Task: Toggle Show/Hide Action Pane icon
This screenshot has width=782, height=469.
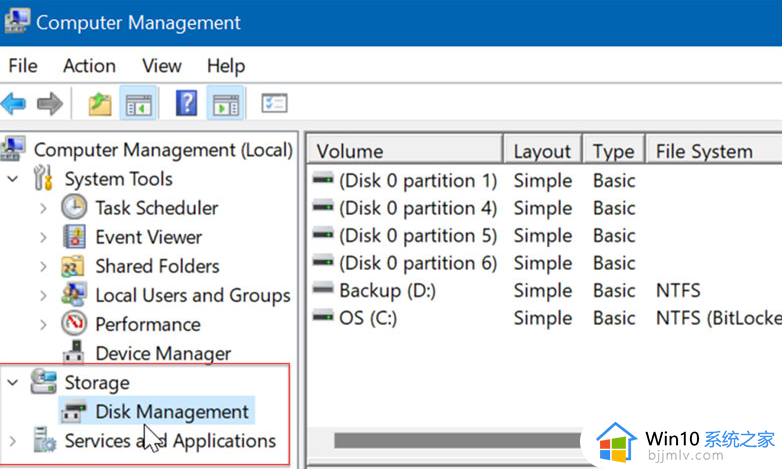Action: (x=225, y=104)
